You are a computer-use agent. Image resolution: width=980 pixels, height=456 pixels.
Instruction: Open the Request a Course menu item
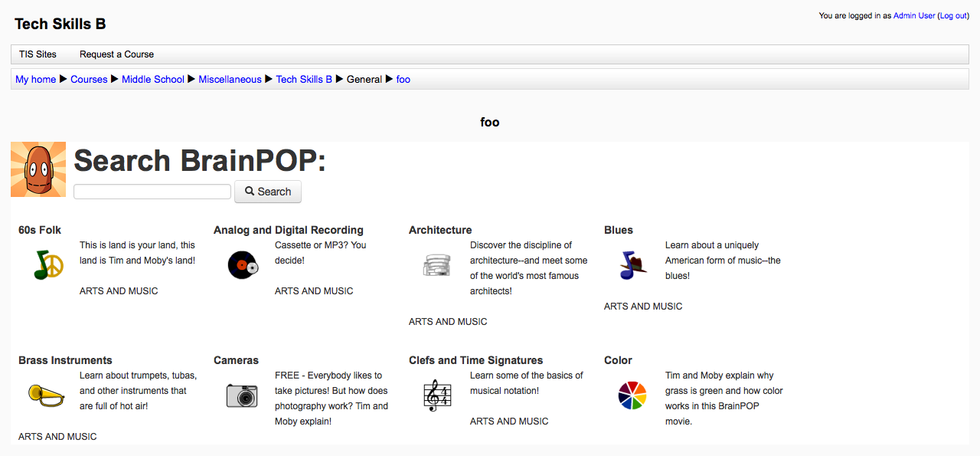click(116, 54)
